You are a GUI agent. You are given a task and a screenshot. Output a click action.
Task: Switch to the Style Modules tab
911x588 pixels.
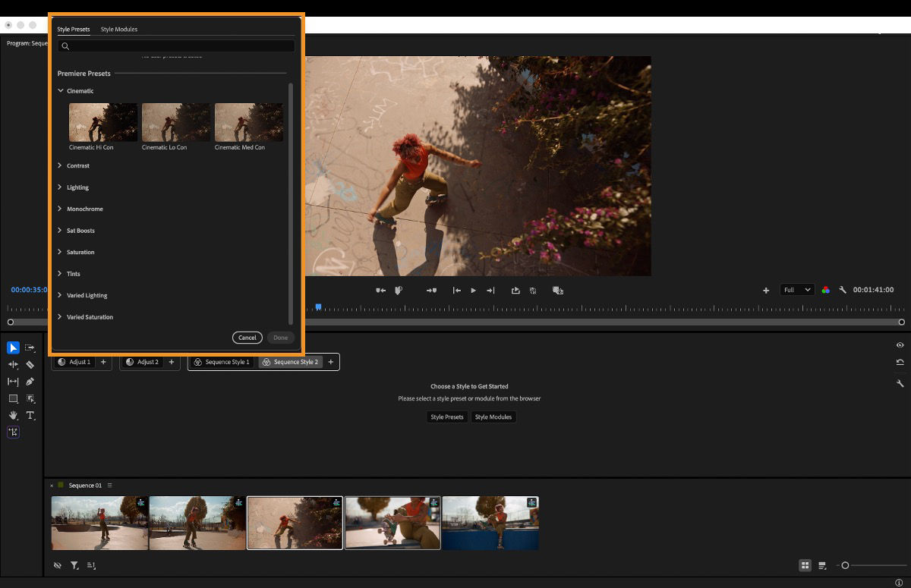[x=118, y=30]
